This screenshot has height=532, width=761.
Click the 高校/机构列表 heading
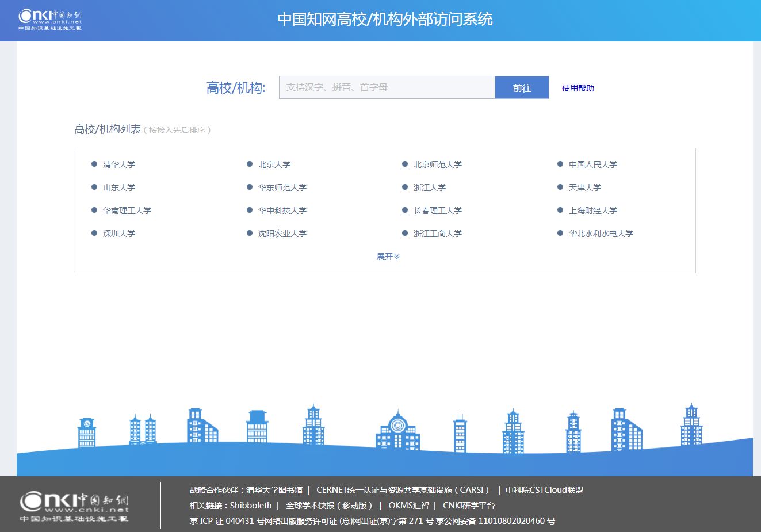pos(107,129)
